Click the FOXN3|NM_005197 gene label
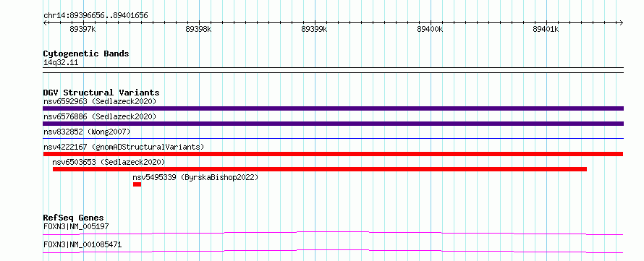 point(76,226)
